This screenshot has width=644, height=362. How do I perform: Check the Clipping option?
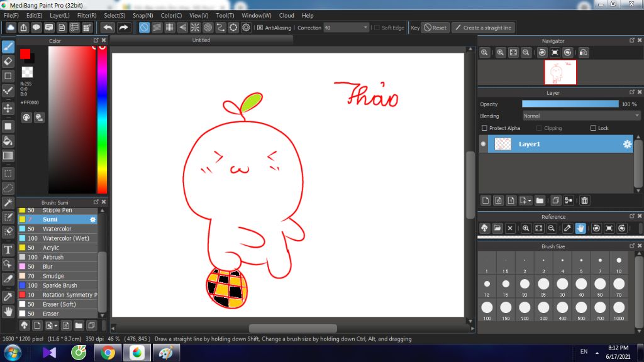[539, 128]
